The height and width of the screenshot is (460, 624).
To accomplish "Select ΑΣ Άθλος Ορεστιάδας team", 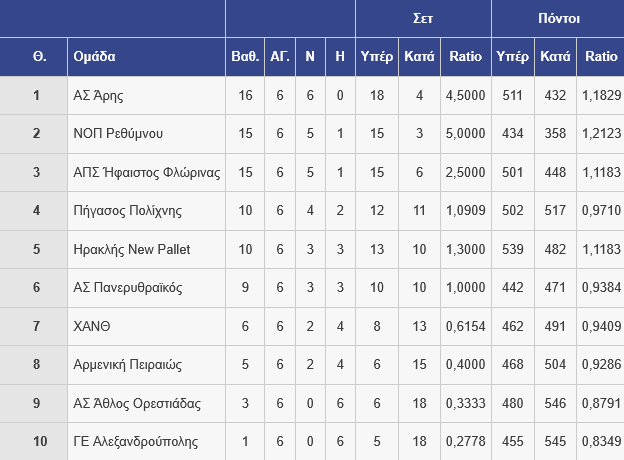I will coord(137,403).
